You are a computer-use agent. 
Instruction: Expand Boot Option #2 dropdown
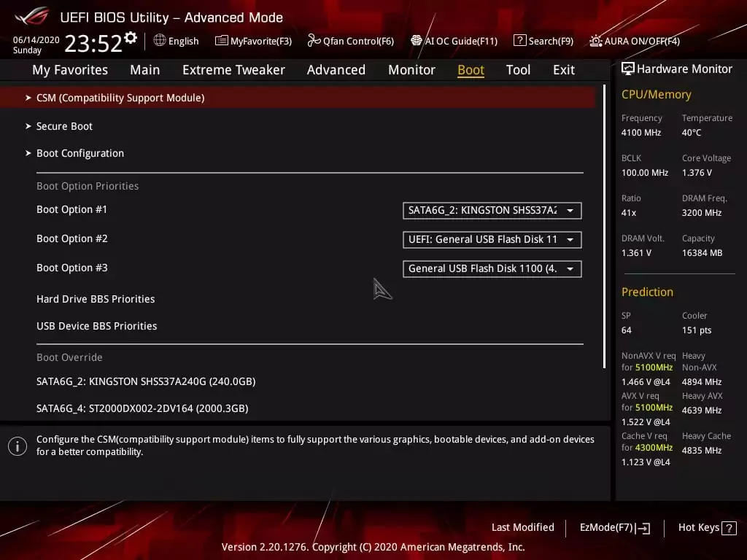tap(492, 240)
